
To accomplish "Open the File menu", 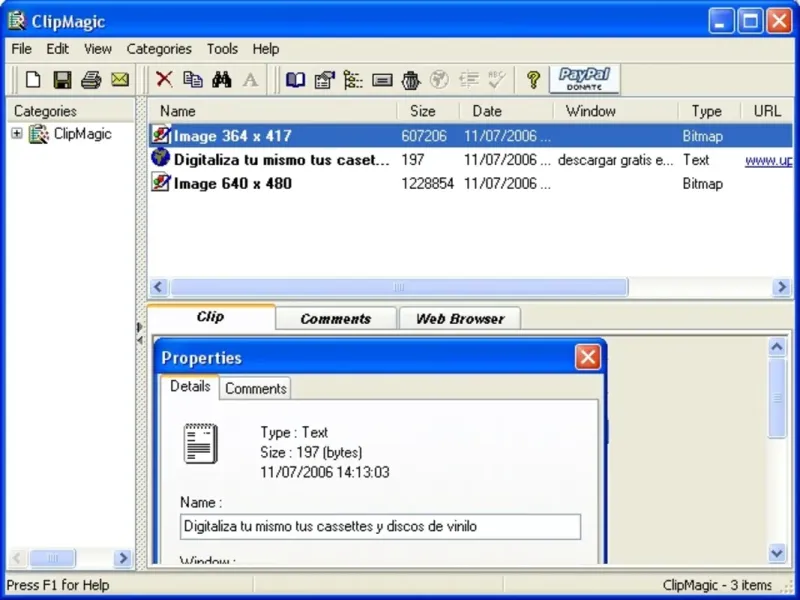I will (21, 49).
